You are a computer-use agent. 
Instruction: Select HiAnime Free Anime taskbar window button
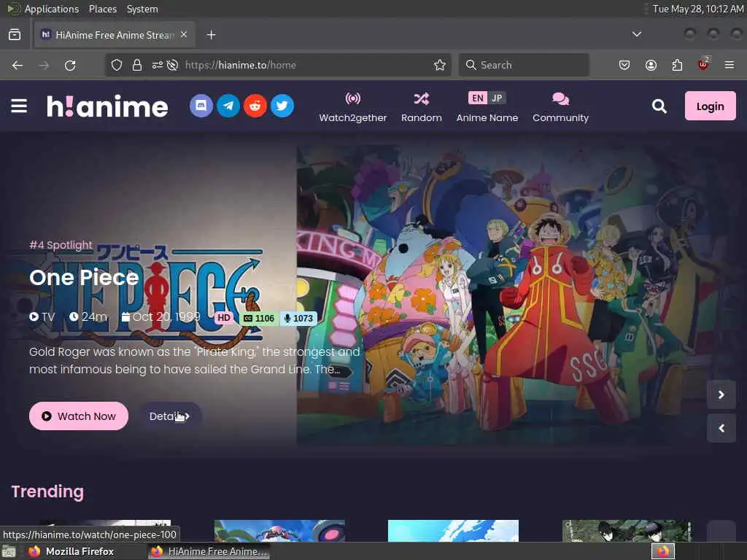click(x=209, y=551)
